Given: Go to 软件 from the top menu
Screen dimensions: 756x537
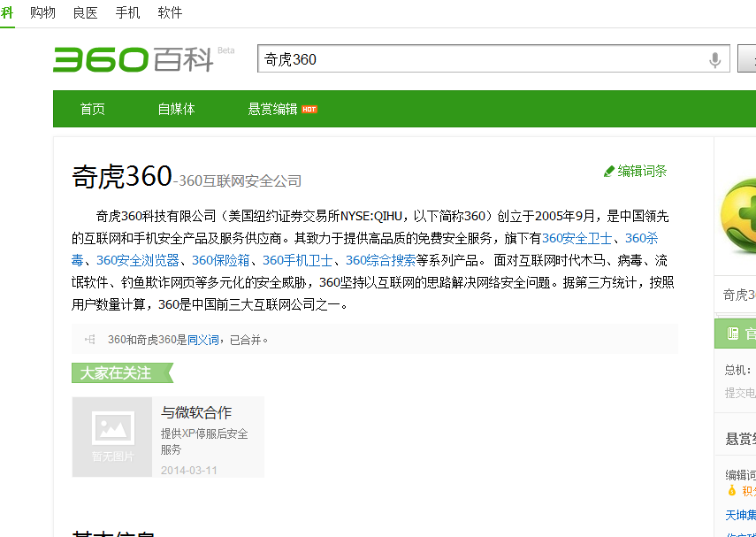Looking at the screenshot, I should (170, 12).
